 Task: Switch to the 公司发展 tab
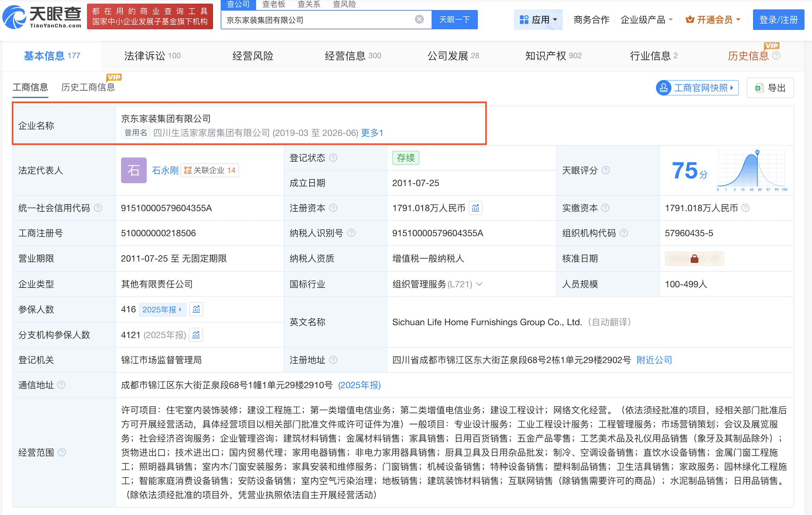click(x=453, y=56)
